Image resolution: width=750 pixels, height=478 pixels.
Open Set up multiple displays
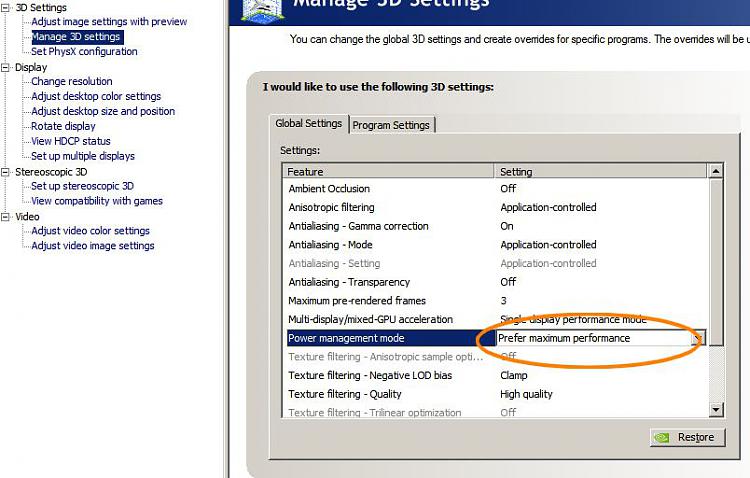point(83,156)
